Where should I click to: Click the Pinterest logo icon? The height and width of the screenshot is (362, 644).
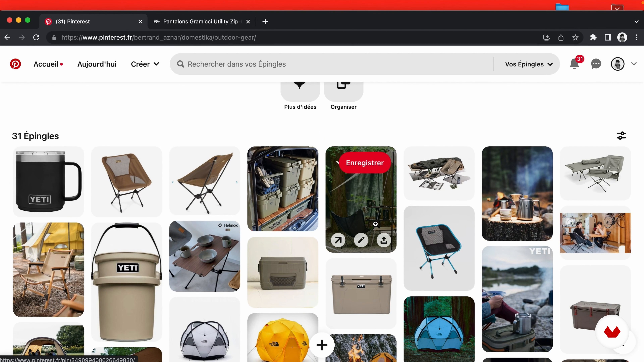tap(15, 64)
